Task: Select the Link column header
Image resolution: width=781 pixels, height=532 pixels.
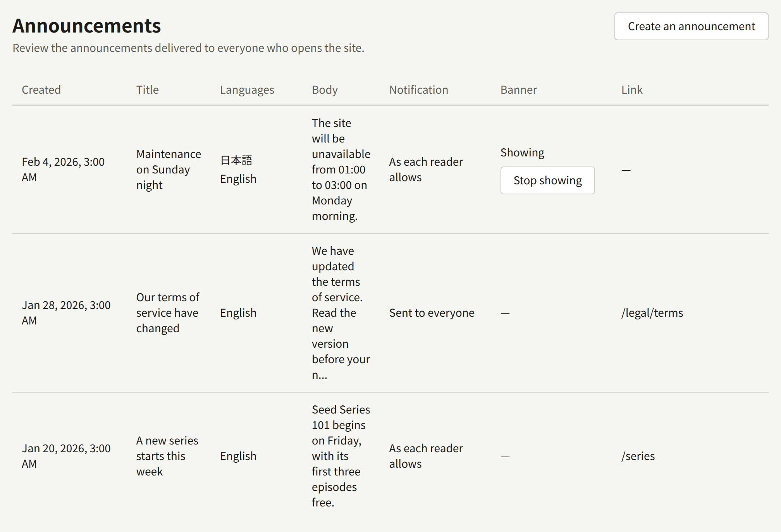Action: (632, 90)
